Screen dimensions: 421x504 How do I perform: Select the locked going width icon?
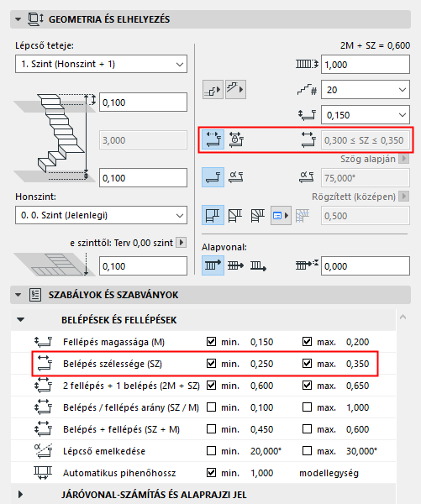click(x=236, y=139)
